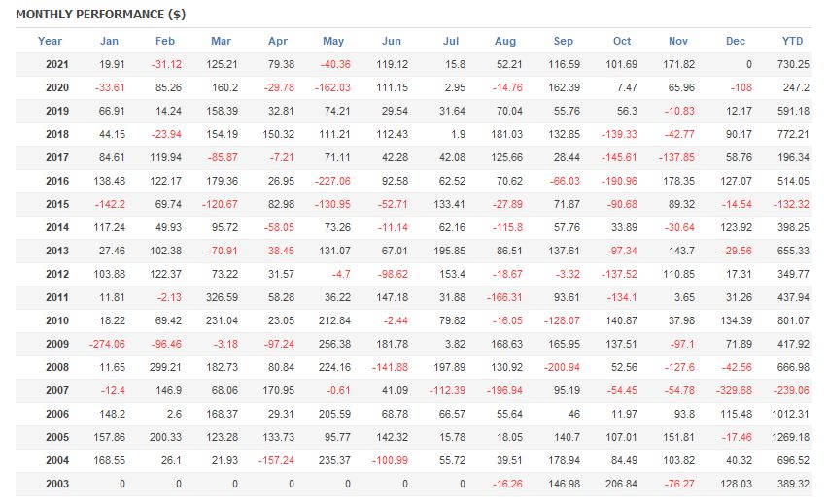Select the 2021 year row label
Screen dimensions: 827x504
57,64
